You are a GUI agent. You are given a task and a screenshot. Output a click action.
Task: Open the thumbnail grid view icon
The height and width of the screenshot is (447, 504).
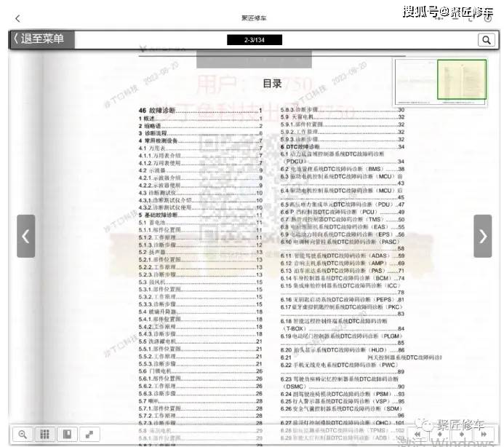[x=44, y=434]
